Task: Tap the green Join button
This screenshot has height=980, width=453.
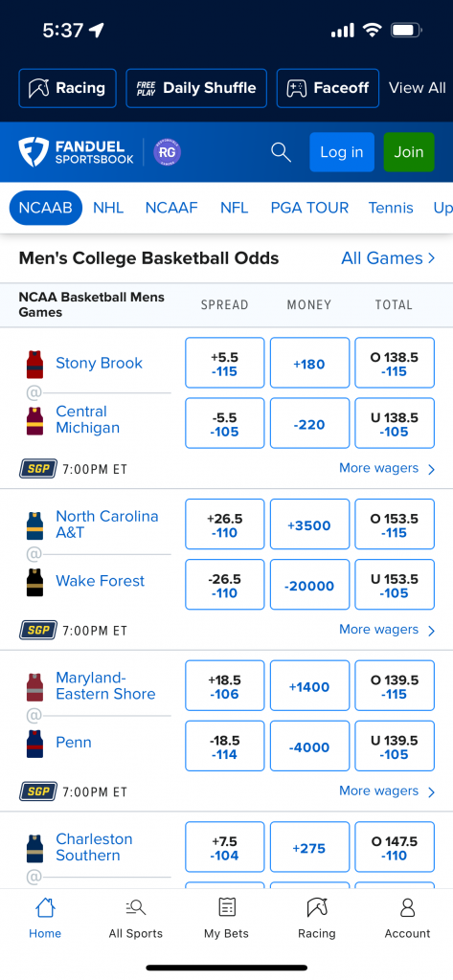Action: coord(409,152)
